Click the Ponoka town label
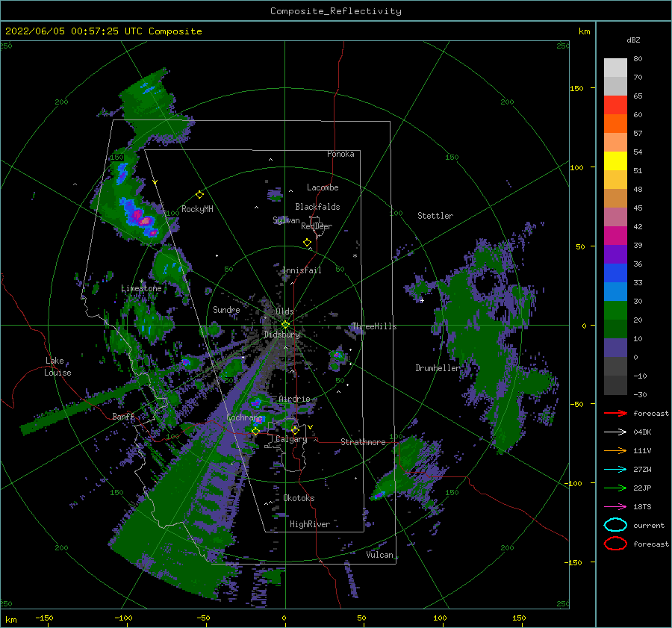 coord(340,154)
